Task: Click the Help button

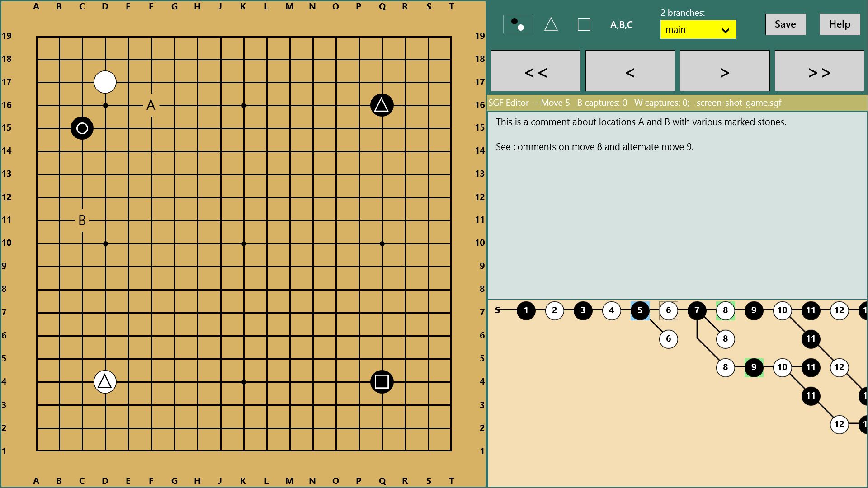Action: (839, 24)
